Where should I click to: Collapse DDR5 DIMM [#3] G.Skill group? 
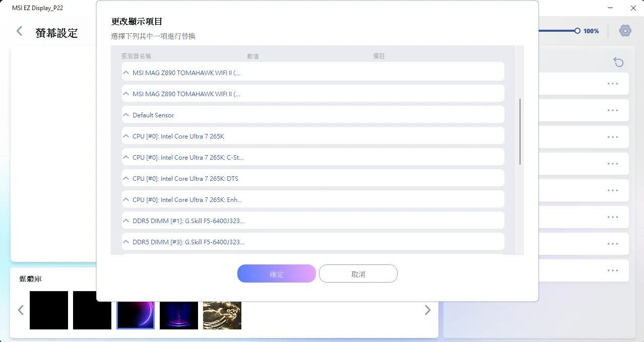pos(126,242)
